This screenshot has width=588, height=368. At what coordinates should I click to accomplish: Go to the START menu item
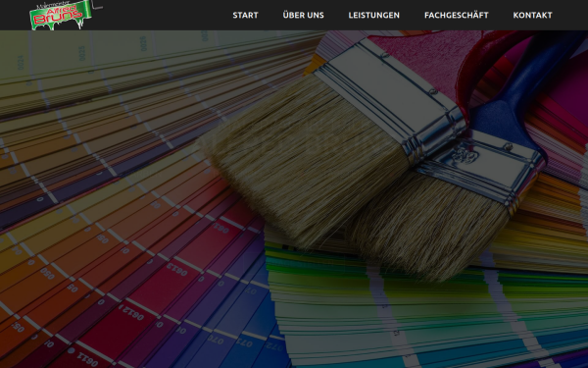coord(245,15)
